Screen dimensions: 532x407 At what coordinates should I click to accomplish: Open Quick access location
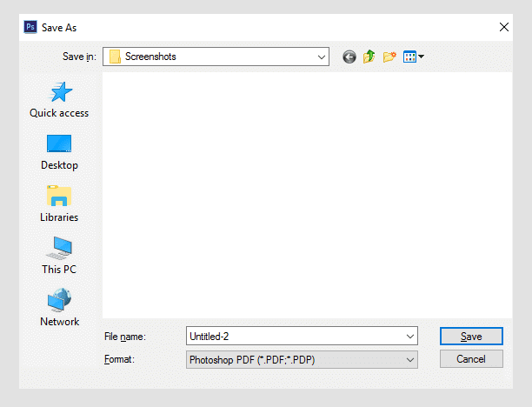(59, 100)
